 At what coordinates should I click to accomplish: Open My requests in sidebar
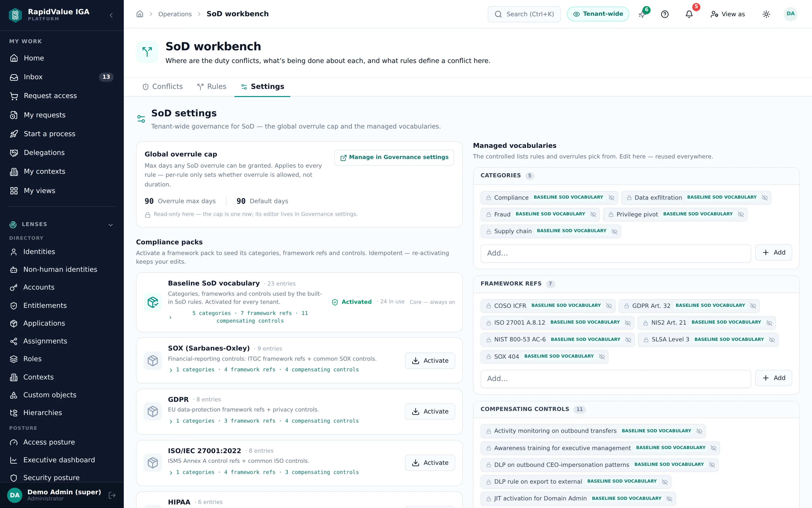(62, 115)
